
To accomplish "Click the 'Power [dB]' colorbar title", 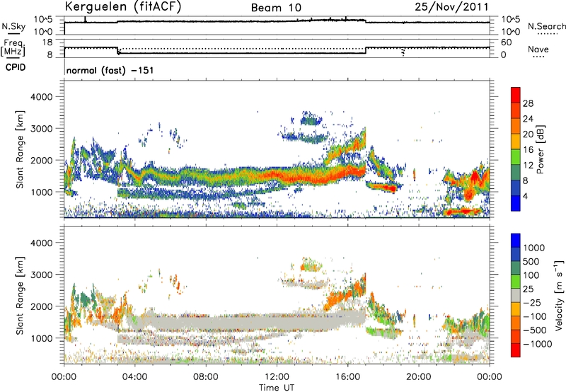I will (540, 149).
